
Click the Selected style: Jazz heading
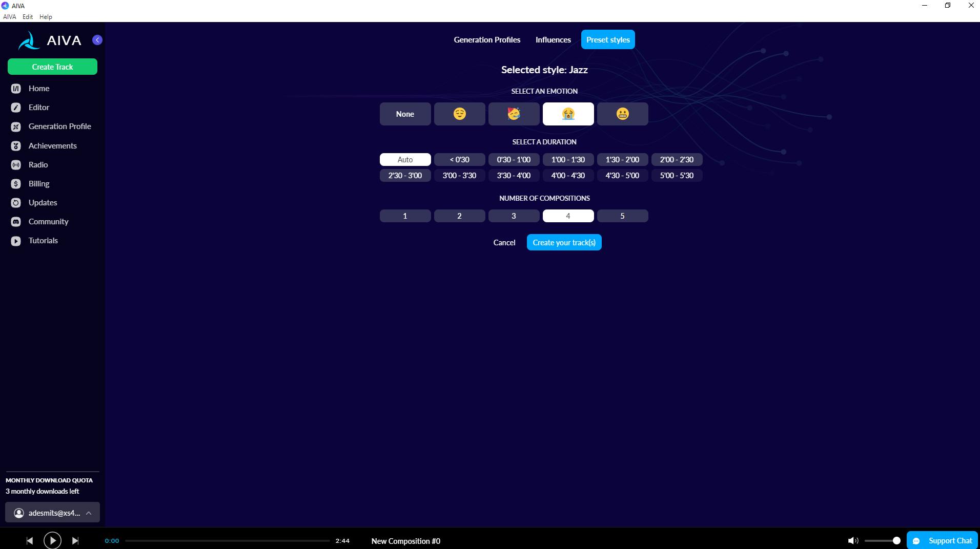tap(544, 70)
